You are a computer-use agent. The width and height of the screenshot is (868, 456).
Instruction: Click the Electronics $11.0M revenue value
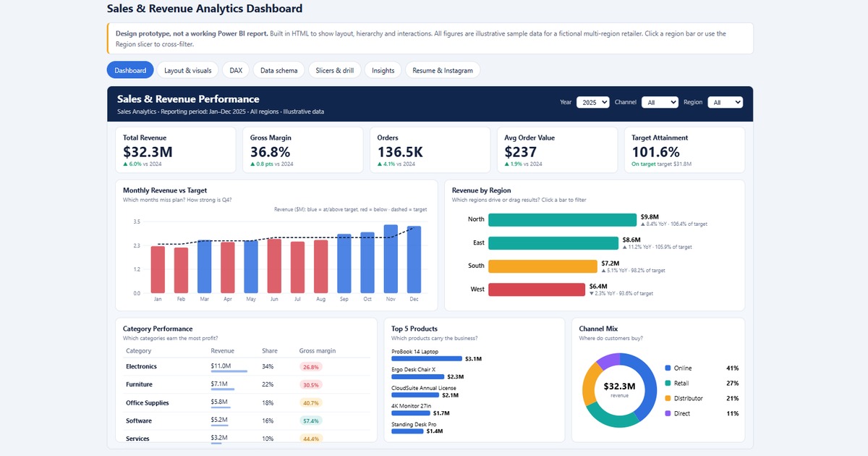(x=221, y=366)
